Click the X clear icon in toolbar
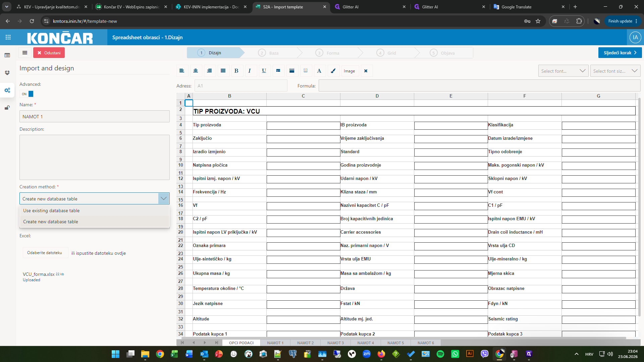644x362 pixels. 366,71
